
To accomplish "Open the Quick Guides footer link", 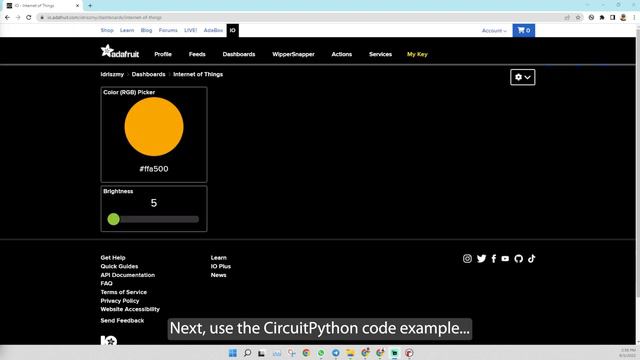I will coord(119,266).
